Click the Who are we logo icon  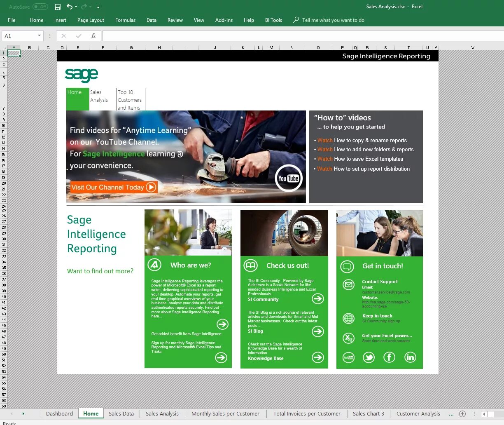(x=154, y=265)
